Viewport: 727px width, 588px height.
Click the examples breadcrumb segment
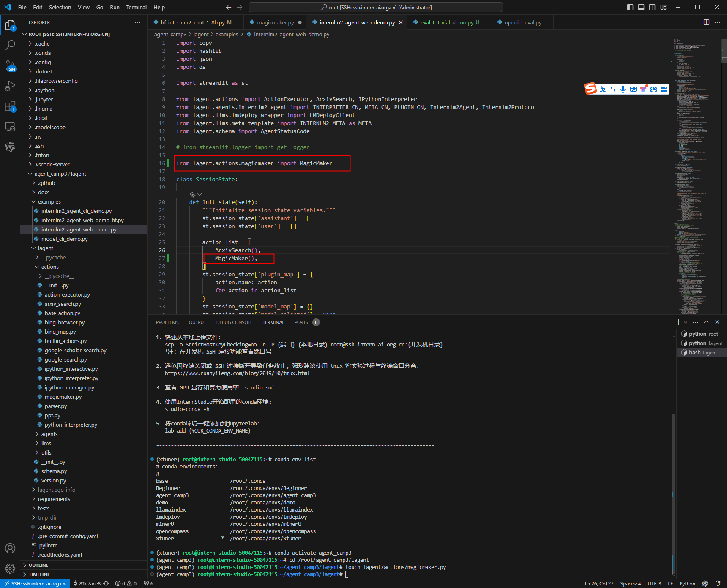click(x=227, y=34)
